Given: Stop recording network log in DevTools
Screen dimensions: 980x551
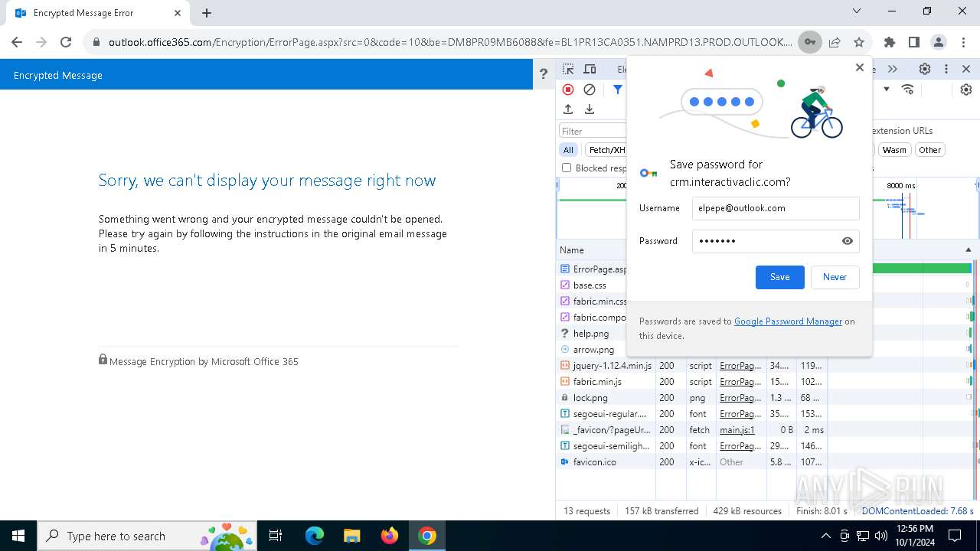Looking at the screenshot, I should click(568, 90).
